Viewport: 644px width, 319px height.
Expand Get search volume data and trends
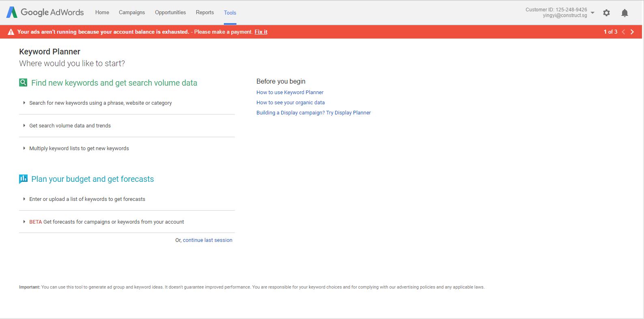70,126
